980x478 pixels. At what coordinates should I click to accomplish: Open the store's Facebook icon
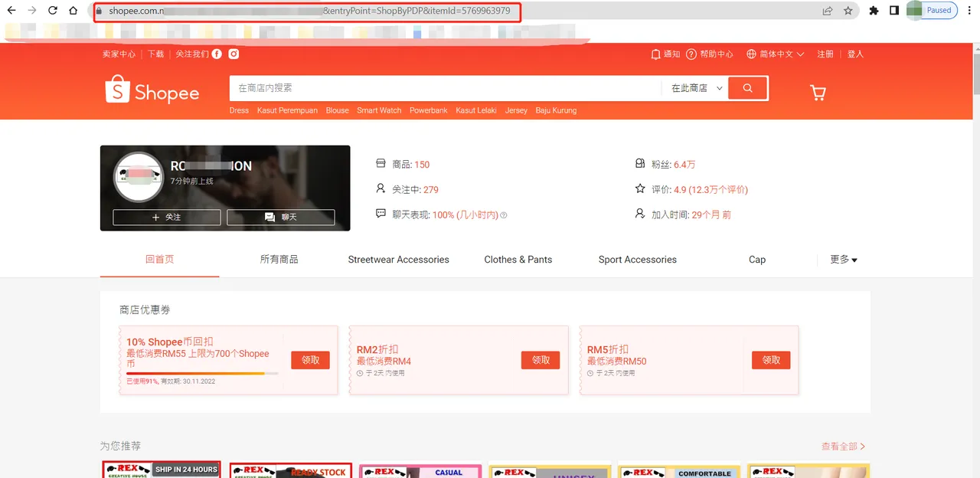pos(217,54)
